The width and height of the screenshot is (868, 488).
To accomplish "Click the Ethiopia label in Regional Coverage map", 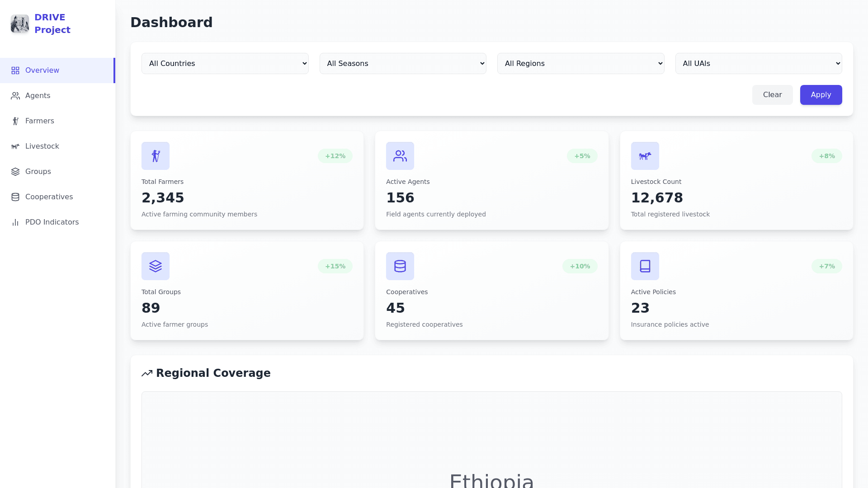I will click(491, 480).
